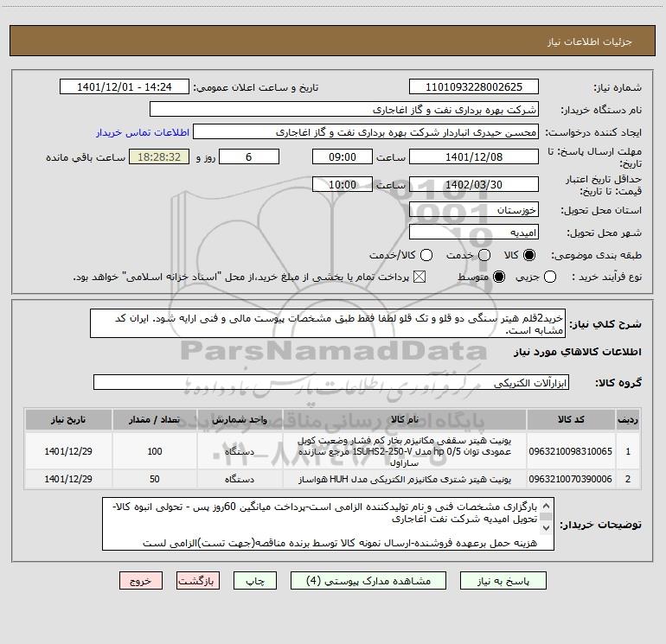Click the چاپ print button
This screenshot has height=644, width=666.
pyautogui.click(x=255, y=581)
